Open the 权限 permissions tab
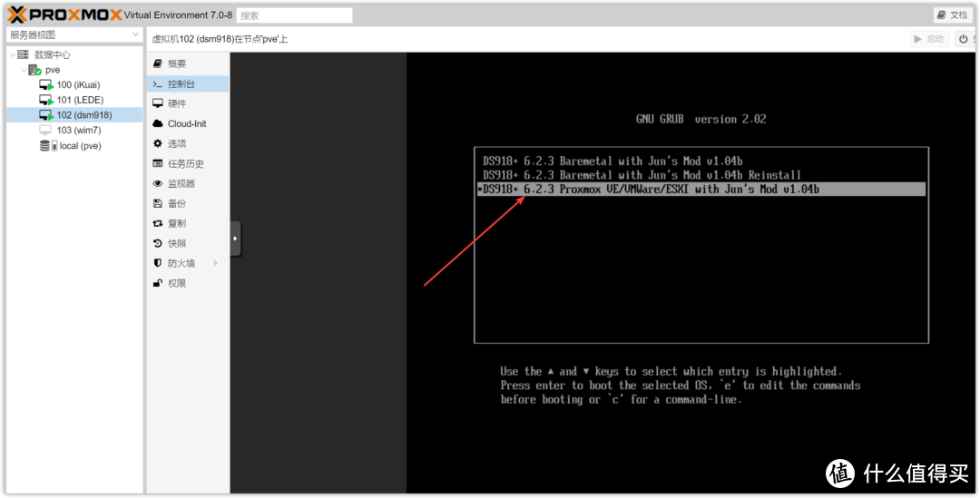Viewport: 980px width, 498px height. point(188,284)
